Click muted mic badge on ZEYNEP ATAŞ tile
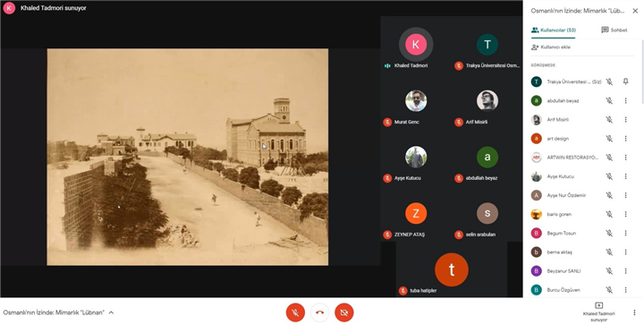 387,235
